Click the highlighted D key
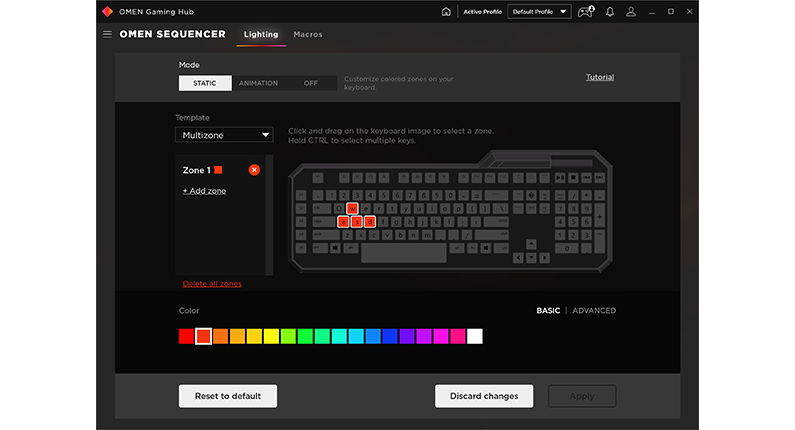The width and height of the screenshot is (795, 430). [370, 222]
